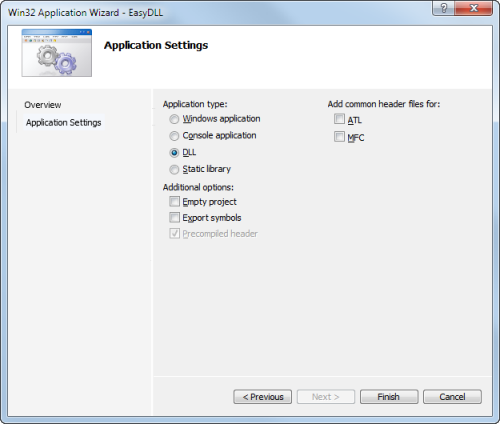Go to Application Settings sidebar item
This screenshot has width=500, height=424.
click(x=64, y=123)
